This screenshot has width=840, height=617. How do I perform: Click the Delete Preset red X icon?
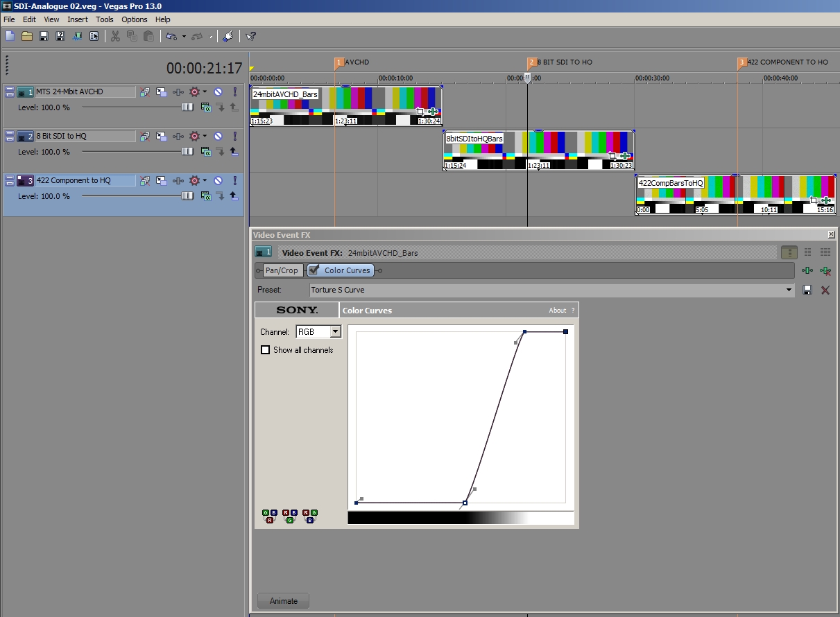(825, 290)
